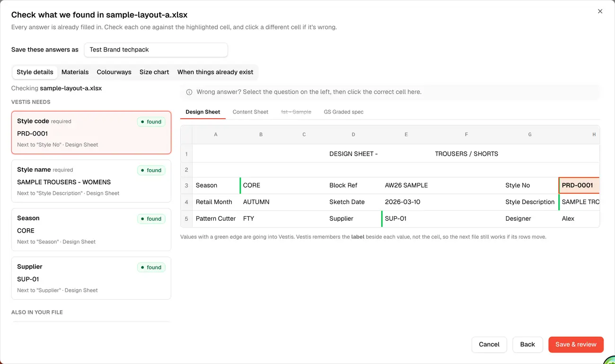Click the found badge on Supplier card

(151, 268)
